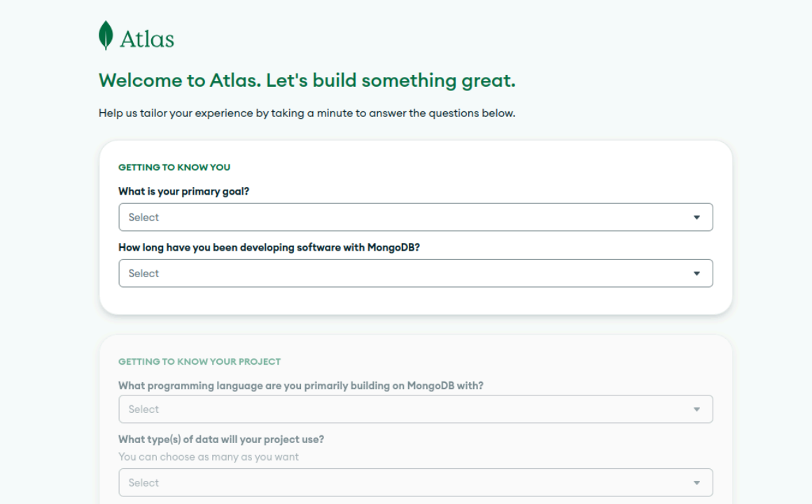812x504 pixels.
Task: Click the MongoDB leaf logo icon
Action: tap(105, 36)
